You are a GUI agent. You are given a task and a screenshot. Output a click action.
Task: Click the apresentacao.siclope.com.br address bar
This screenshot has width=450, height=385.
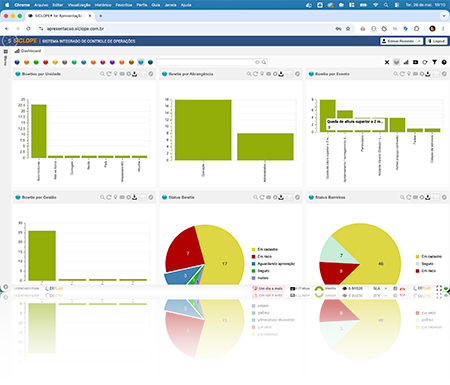187,29
